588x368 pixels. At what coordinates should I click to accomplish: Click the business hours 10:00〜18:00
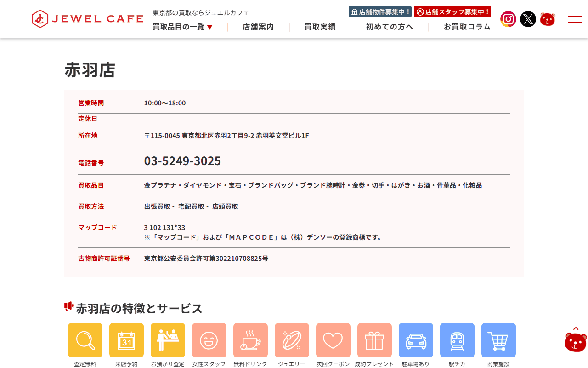pos(165,103)
